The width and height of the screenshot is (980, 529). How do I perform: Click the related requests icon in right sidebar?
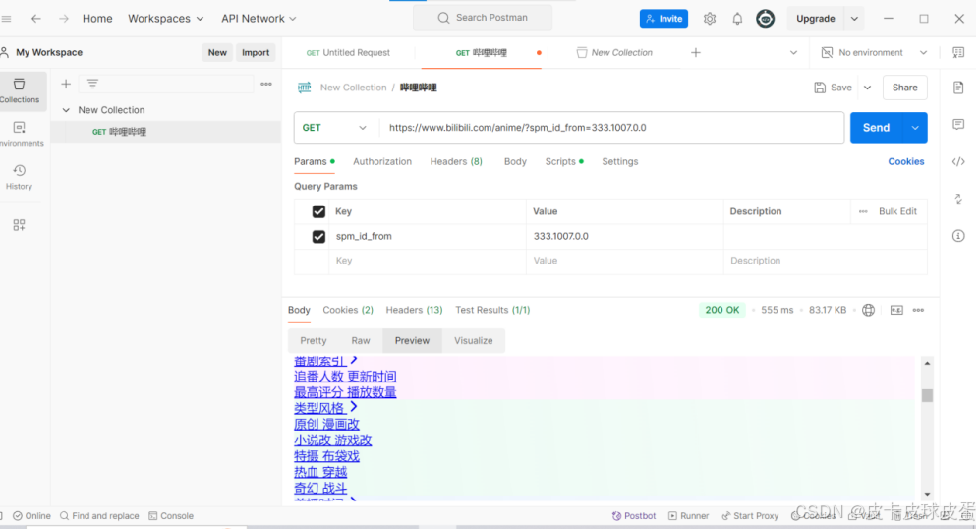(958, 199)
